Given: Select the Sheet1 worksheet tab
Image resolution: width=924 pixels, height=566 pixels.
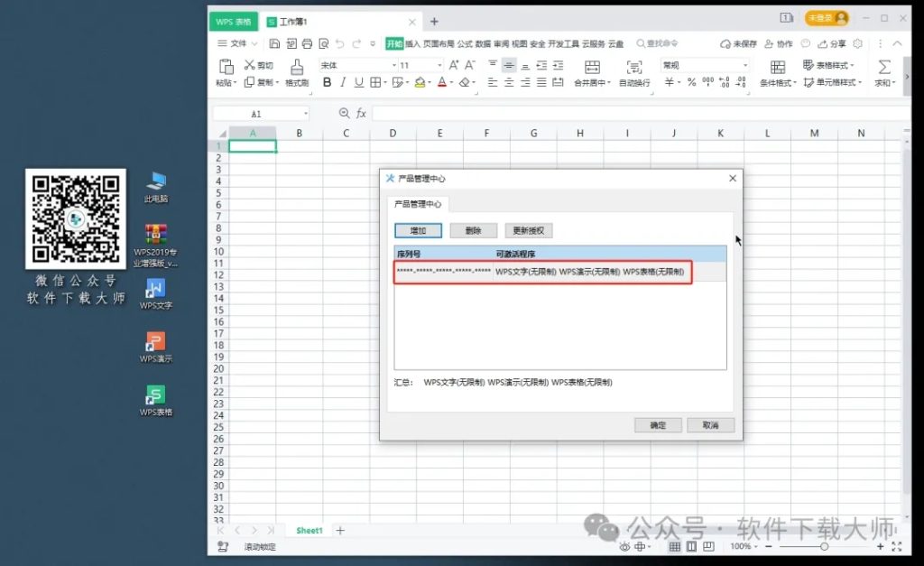Looking at the screenshot, I should (308, 531).
